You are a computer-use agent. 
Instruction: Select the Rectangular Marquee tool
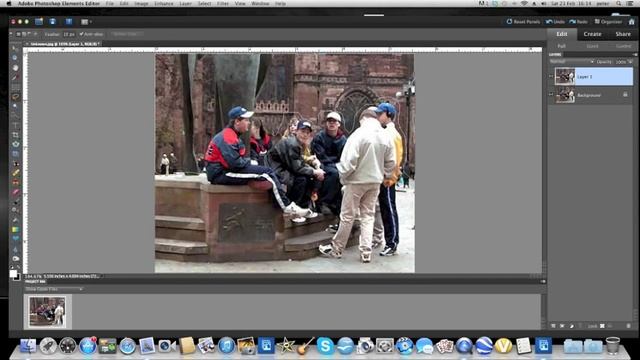tap(16, 87)
